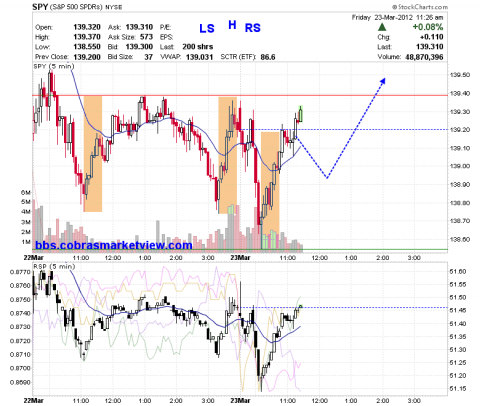
Task: Click the VWAP value 139.031
Action: click(x=199, y=57)
